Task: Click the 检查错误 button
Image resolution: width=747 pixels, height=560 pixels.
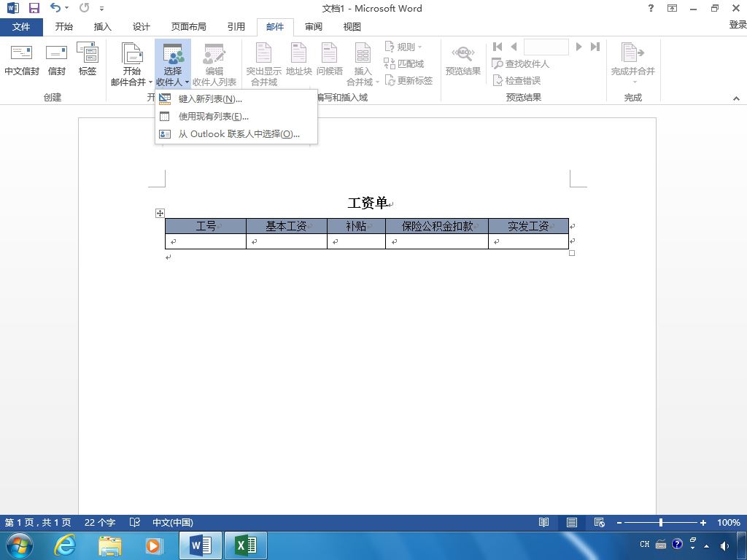Action: [x=516, y=81]
